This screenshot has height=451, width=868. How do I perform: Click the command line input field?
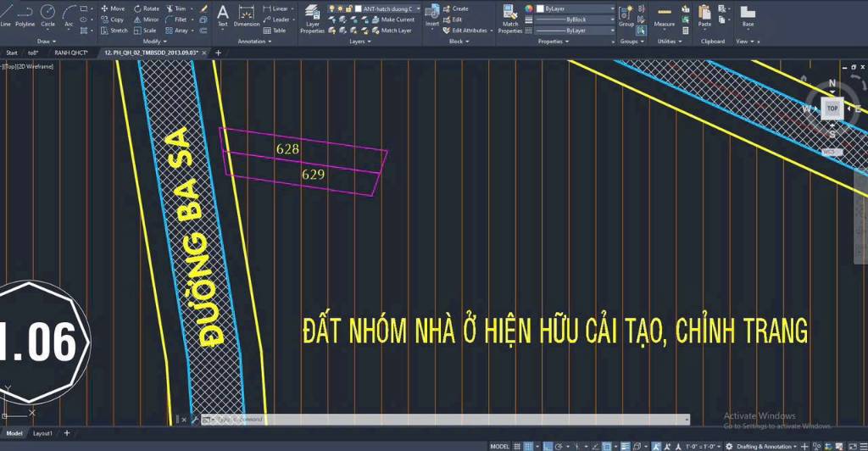441,420
